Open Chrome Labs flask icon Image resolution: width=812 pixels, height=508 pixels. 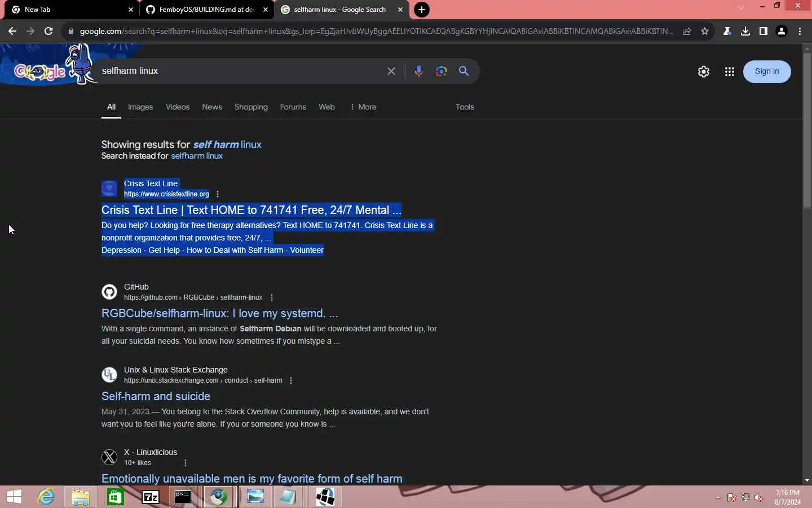tap(727, 31)
